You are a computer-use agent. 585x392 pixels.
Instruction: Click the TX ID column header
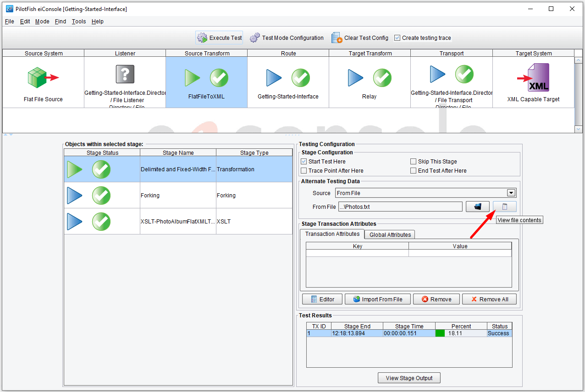[x=319, y=326]
